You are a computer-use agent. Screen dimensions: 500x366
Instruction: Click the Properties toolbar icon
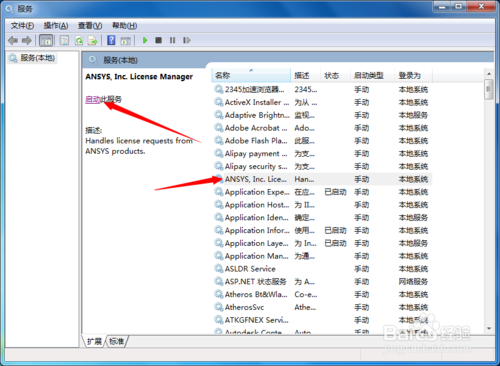coord(64,41)
